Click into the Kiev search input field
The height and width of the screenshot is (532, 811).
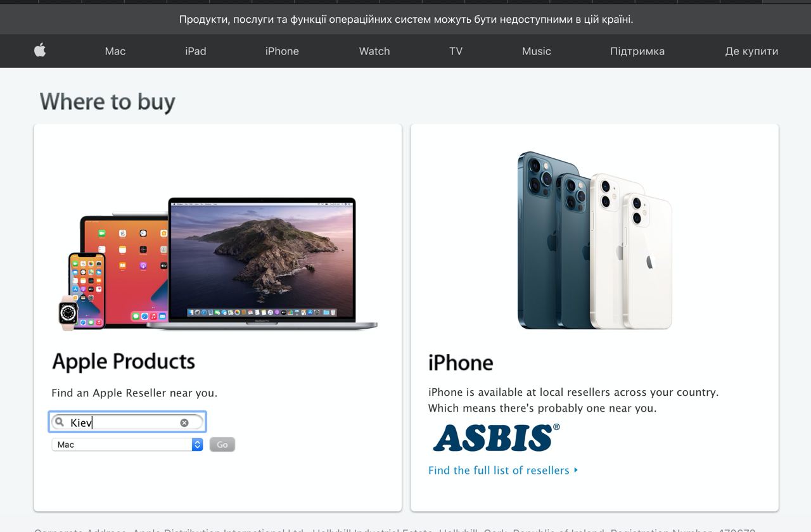(x=127, y=422)
